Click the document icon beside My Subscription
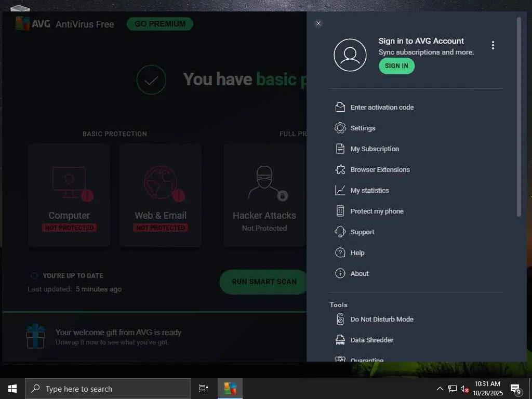The width and height of the screenshot is (532, 399). pyautogui.click(x=340, y=149)
